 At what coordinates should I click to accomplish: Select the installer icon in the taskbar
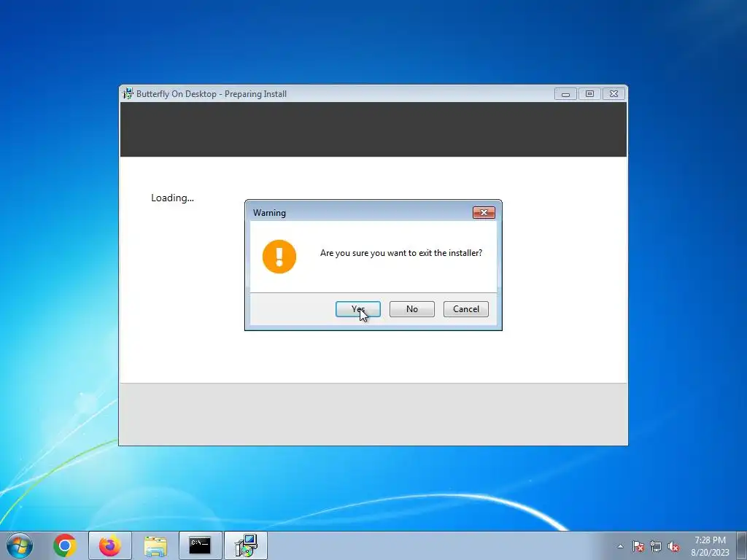pyautogui.click(x=246, y=545)
